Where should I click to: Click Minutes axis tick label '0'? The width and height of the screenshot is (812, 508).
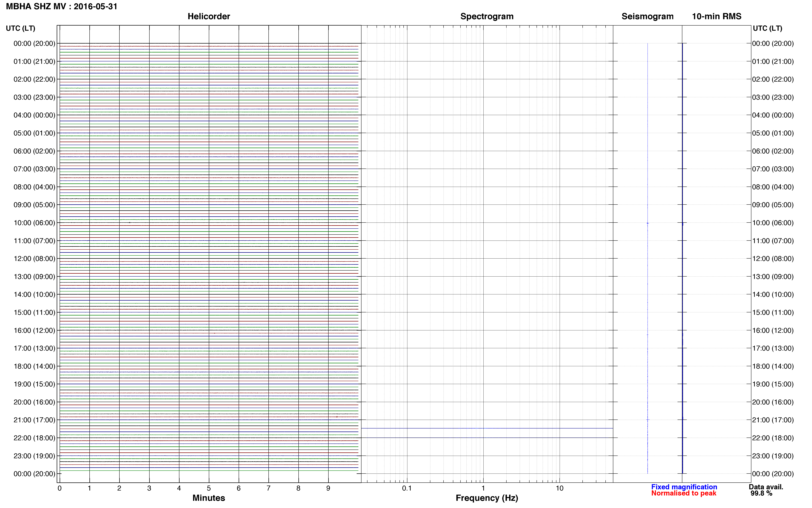click(x=59, y=488)
